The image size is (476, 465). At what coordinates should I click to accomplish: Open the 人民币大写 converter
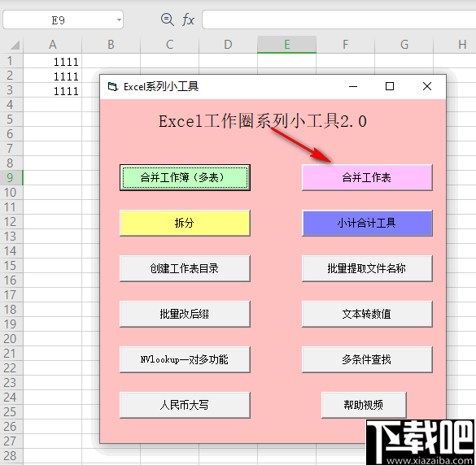(185, 405)
